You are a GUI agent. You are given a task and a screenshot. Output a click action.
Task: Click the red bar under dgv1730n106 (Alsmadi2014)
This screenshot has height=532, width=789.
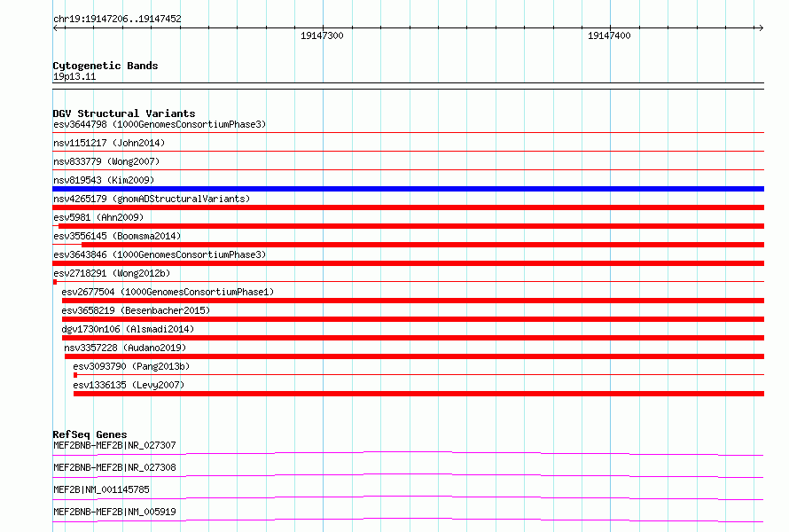click(412, 338)
